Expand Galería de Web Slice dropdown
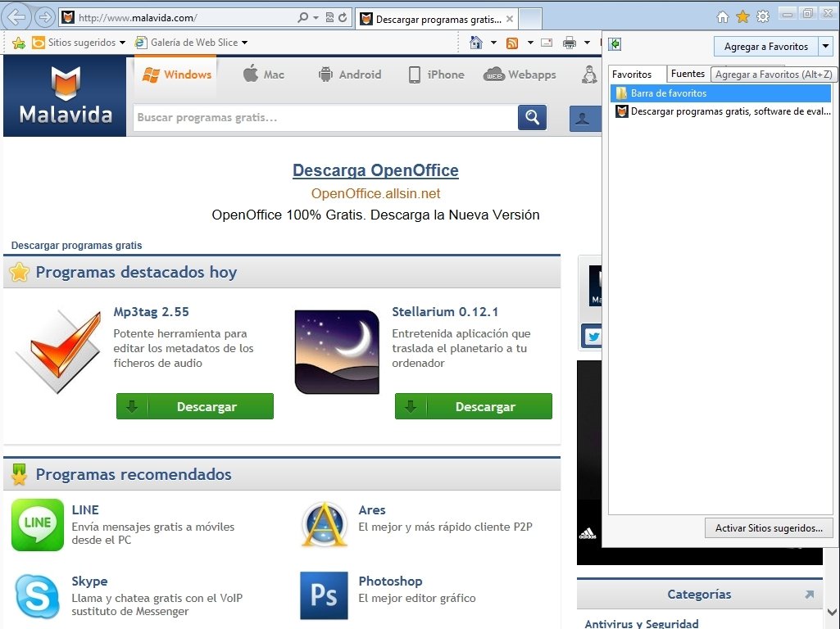840x629 pixels. (x=245, y=43)
